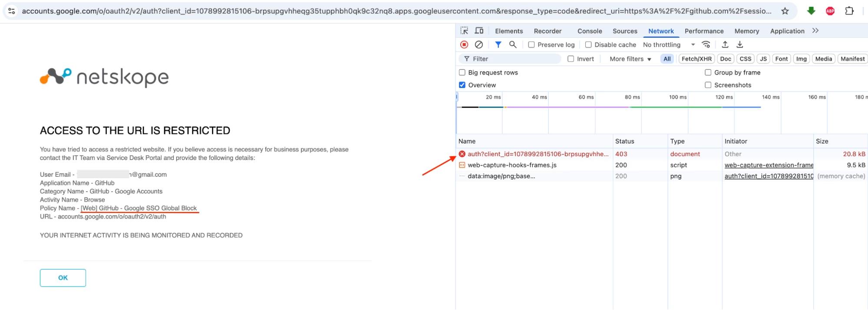Sort requests by Initiator column header
Viewport: 868px width, 310px height.
coord(768,141)
